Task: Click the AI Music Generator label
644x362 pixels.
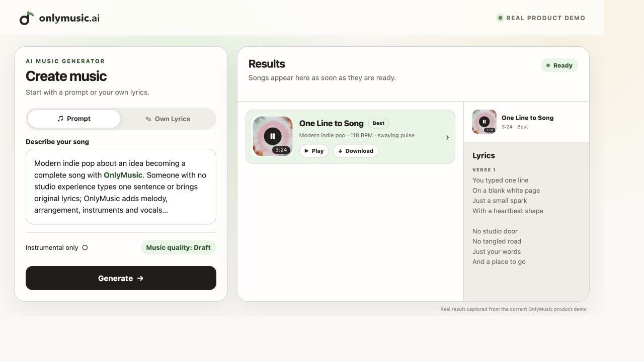Action: [x=65, y=61]
